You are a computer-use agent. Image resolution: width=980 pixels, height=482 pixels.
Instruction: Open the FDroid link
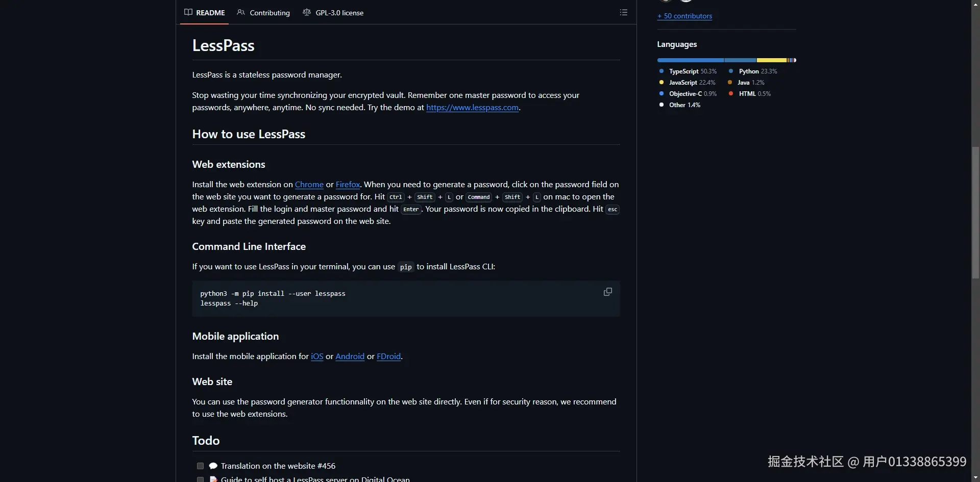388,357
